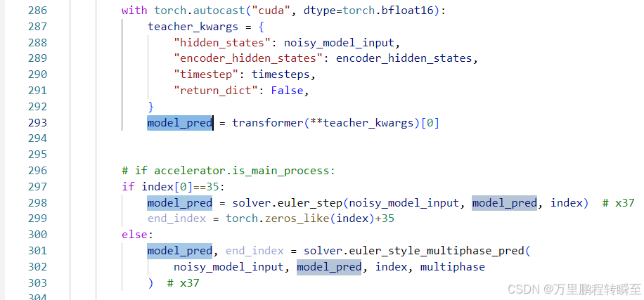The height and width of the screenshot is (300, 644).
Task: Click the '[0]' index on line 293
Action: click(x=430, y=123)
